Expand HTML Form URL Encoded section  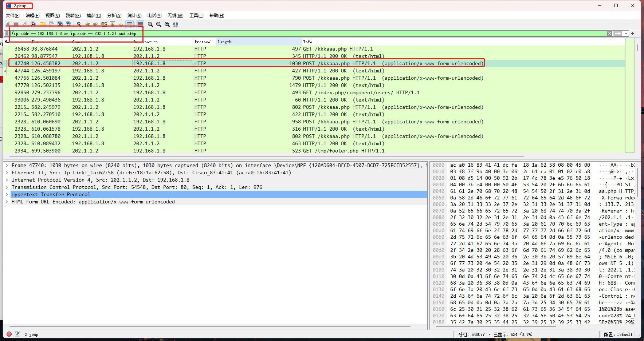tap(7, 202)
